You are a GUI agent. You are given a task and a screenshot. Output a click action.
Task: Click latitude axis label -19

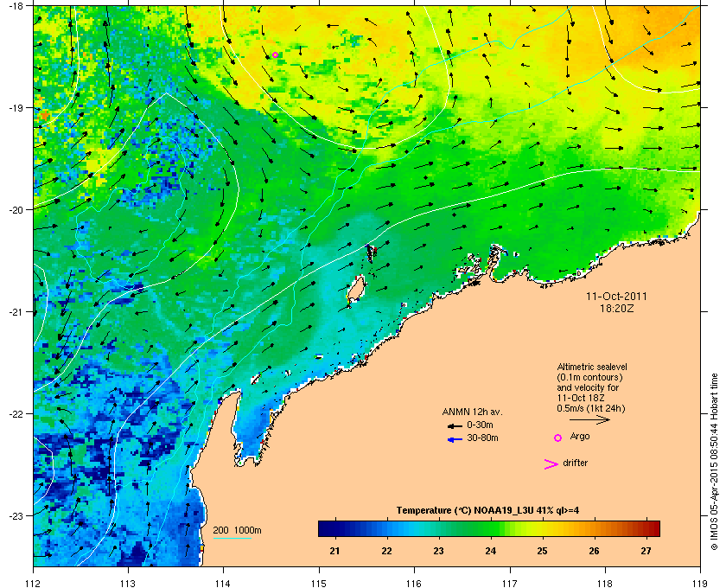(x=16, y=108)
